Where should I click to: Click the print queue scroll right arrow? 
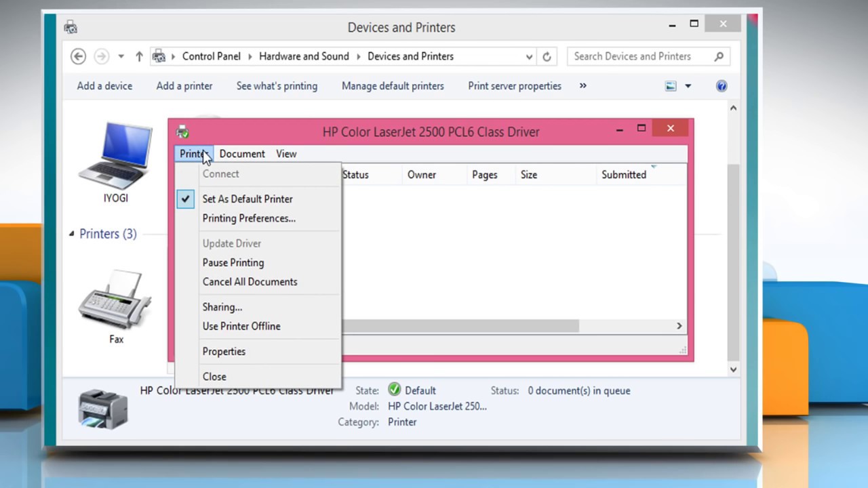click(x=679, y=326)
